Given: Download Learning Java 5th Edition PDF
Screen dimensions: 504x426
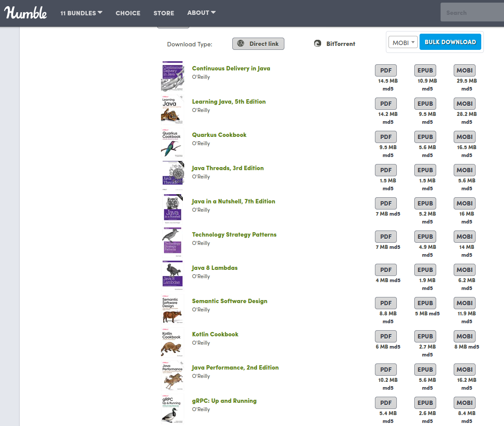Looking at the screenshot, I should click(x=386, y=104).
